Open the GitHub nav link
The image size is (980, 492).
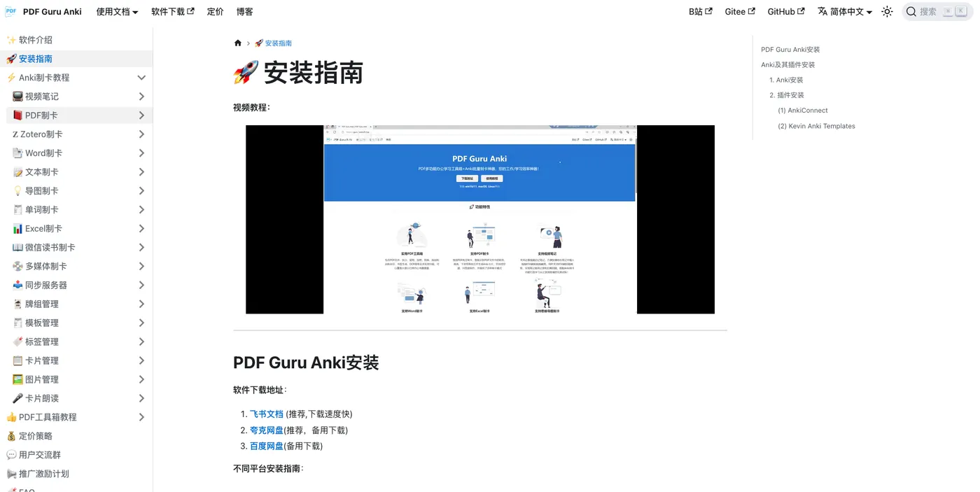point(786,11)
